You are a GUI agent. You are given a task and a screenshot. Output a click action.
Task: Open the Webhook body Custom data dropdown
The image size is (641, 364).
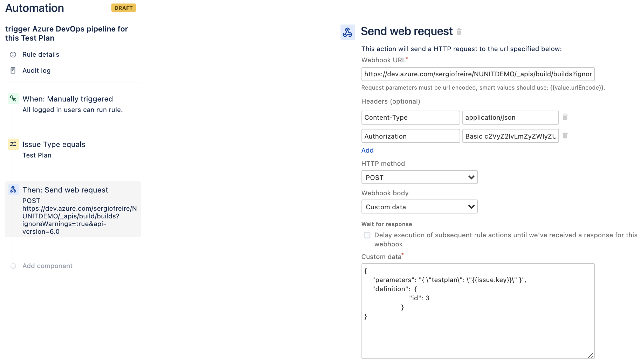coord(419,206)
